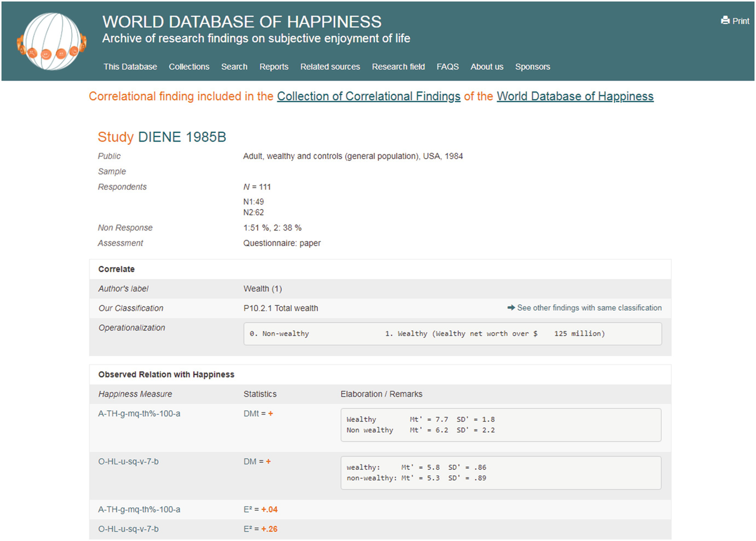Click inside the Operationalization text box
Viewport: 756px width, 541px height.
pyautogui.click(x=452, y=334)
